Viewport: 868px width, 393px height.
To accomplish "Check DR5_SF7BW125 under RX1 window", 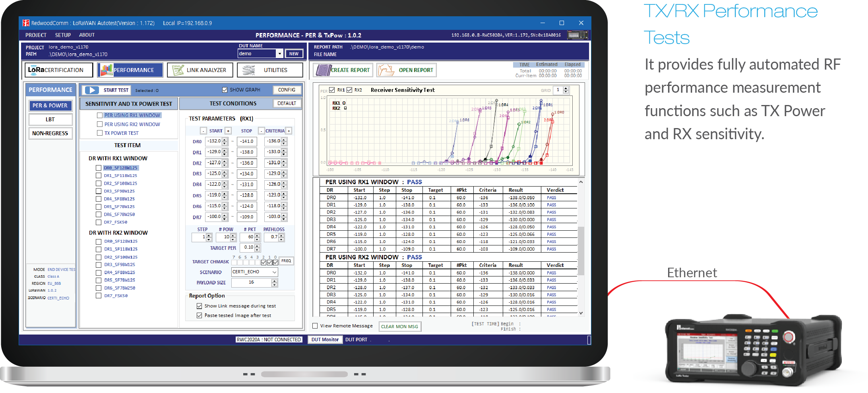I will click(99, 207).
